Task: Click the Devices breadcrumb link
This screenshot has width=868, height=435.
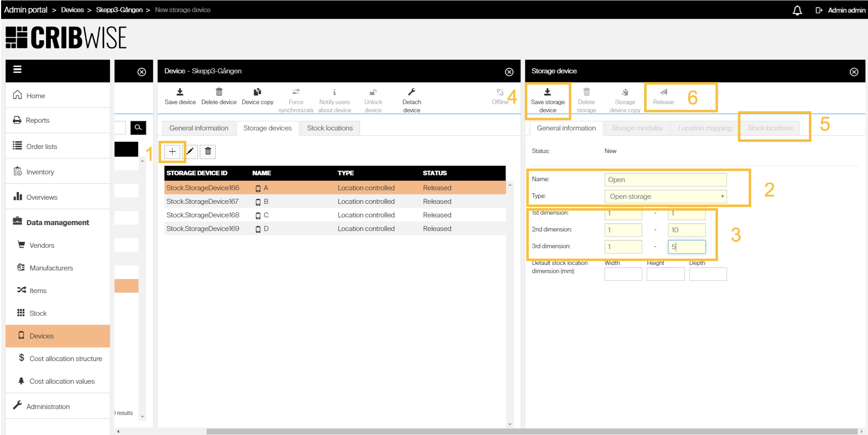Action: point(72,10)
